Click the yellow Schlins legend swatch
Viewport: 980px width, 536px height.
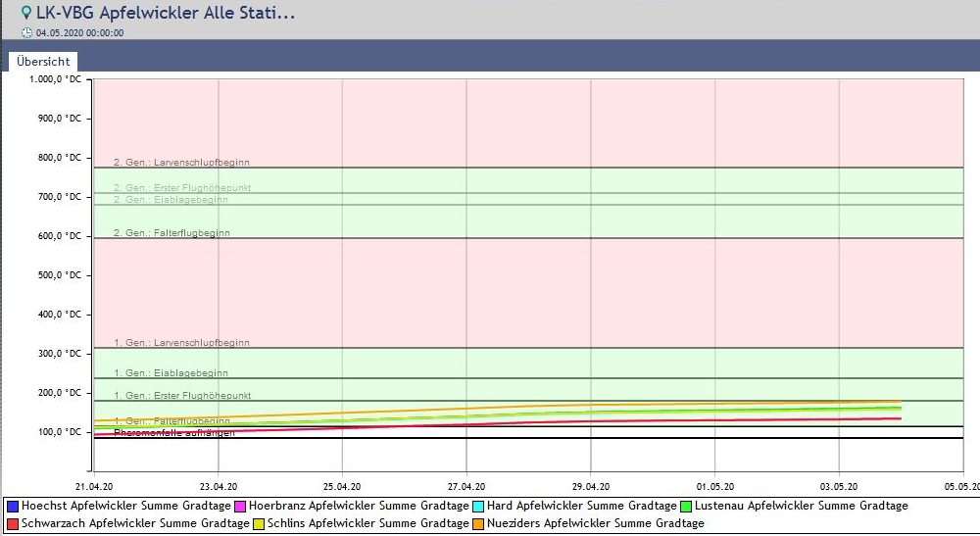pos(260,524)
